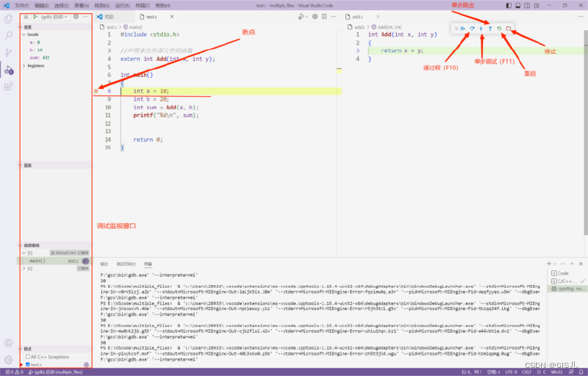
Task: Open the Terminal menu
Action: coord(143,6)
